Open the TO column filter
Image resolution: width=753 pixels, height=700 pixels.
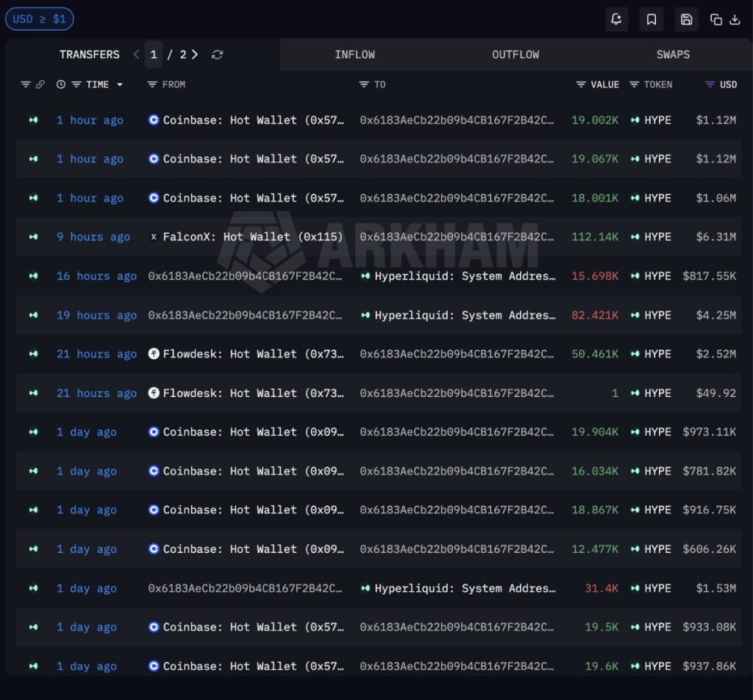click(x=364, y=85)
